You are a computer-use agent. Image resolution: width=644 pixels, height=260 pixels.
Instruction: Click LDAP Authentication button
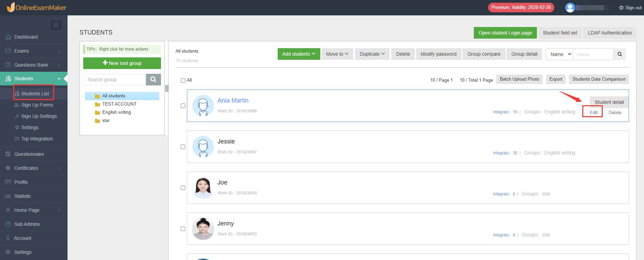point(610,33)
